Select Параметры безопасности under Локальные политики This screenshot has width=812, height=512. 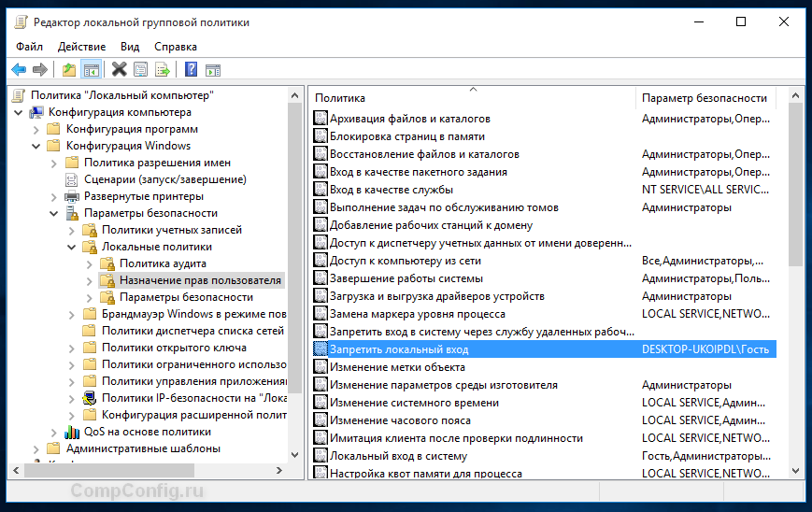pyautogui.click(x=187, y=297)
